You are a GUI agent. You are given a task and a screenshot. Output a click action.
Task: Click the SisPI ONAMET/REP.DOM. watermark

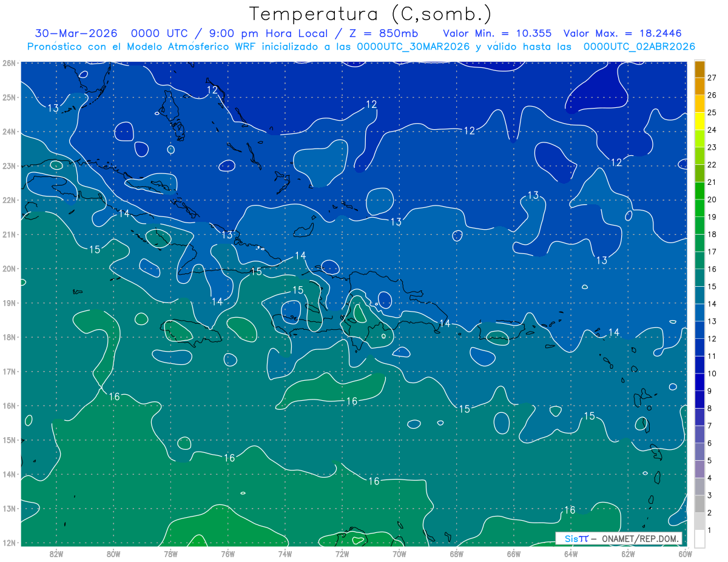pyautogui.click(x=619, y=538)
